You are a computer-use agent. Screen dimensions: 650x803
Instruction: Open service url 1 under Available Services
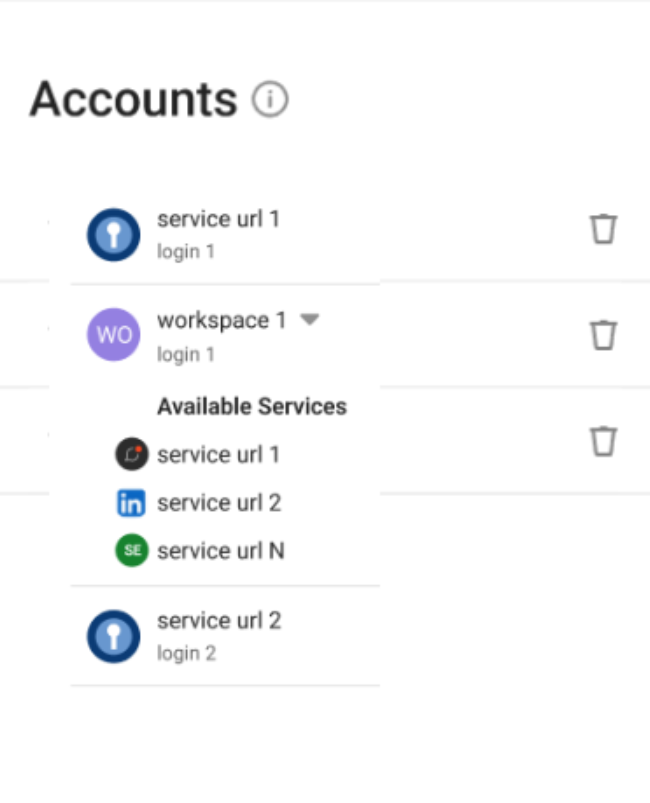[218, 455]
